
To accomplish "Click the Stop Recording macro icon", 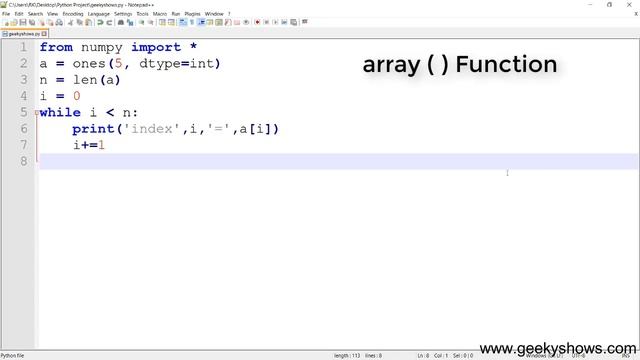I will [266, 22].
